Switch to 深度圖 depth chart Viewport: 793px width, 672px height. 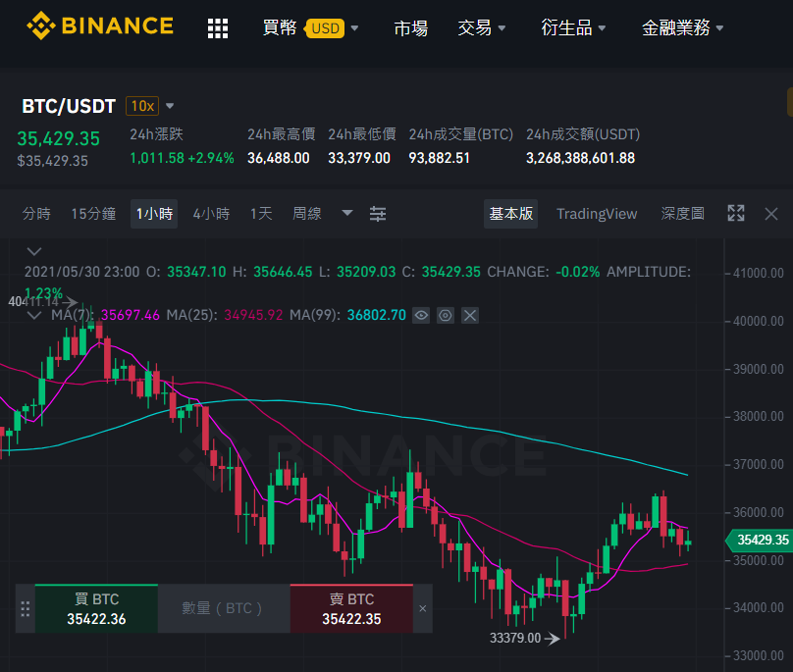pyautogui.click(x=682, y=214)
